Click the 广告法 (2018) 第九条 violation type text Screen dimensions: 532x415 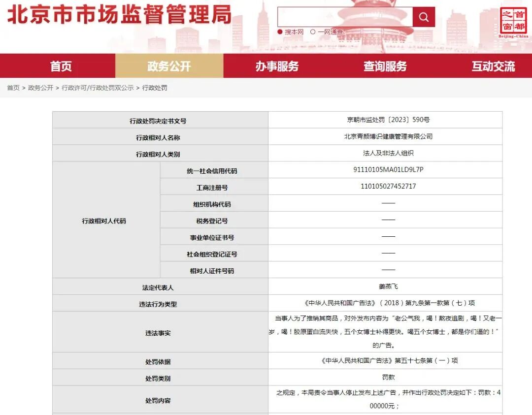389,303
